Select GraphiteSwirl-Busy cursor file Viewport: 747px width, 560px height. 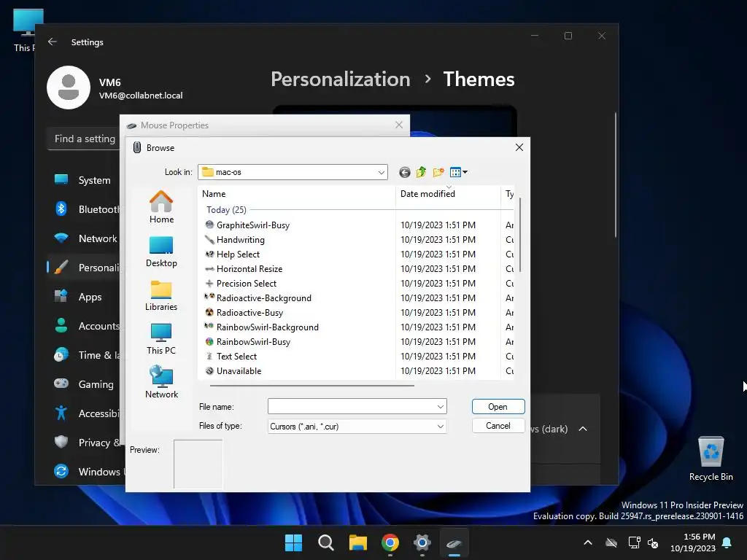pos(253,225)
